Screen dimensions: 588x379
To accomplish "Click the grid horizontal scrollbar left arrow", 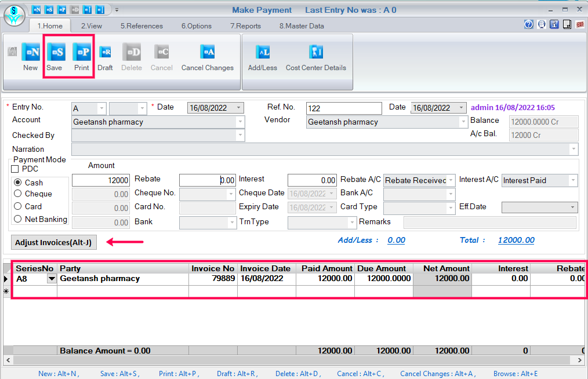I will coord(8,360).
